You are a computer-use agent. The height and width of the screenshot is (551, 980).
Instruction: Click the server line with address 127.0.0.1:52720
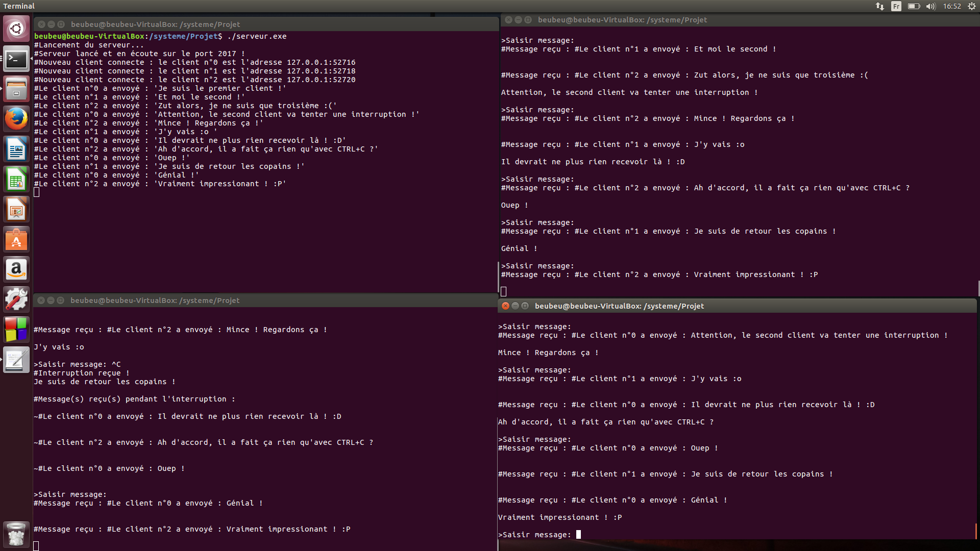(x=195, y=80)
